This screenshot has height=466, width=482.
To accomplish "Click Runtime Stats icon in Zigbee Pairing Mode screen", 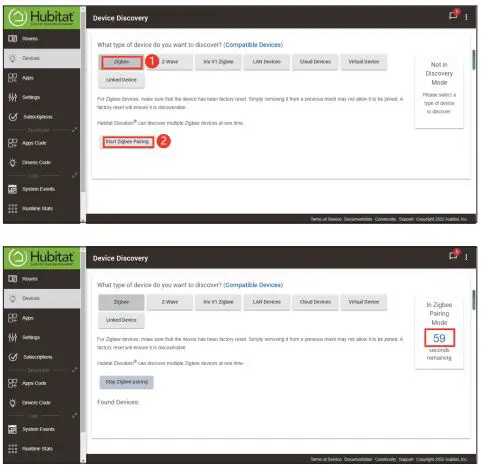I will [12, 449].
